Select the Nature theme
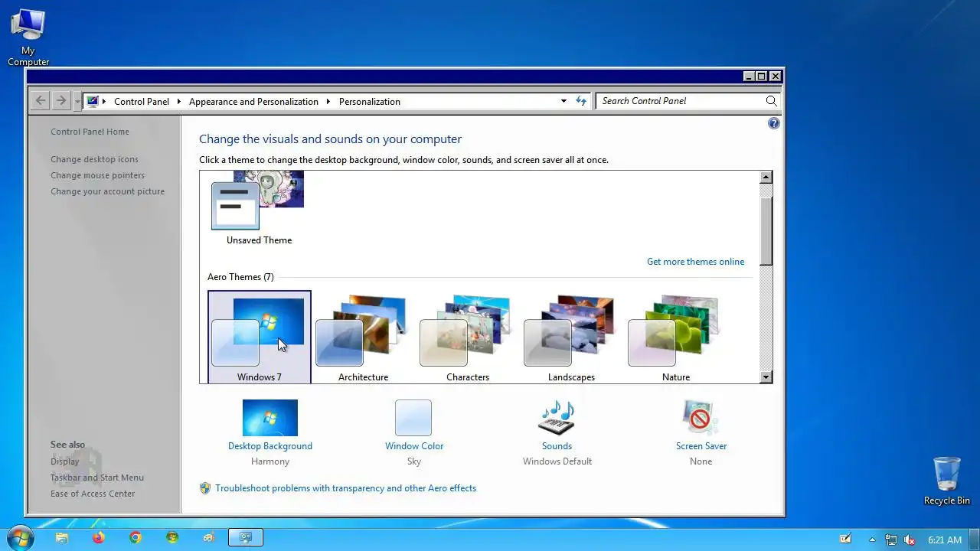The height and width of the screenshot is (551, 980). coord(676,337)
